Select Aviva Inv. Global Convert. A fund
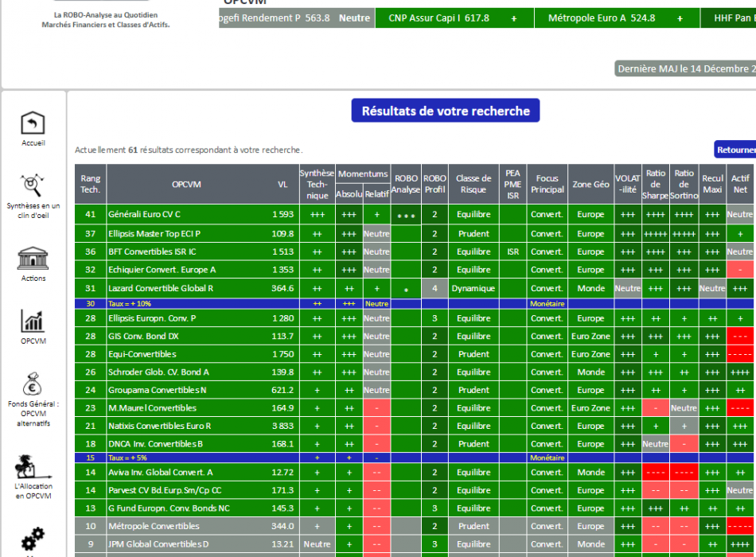 tap(161, 473)
